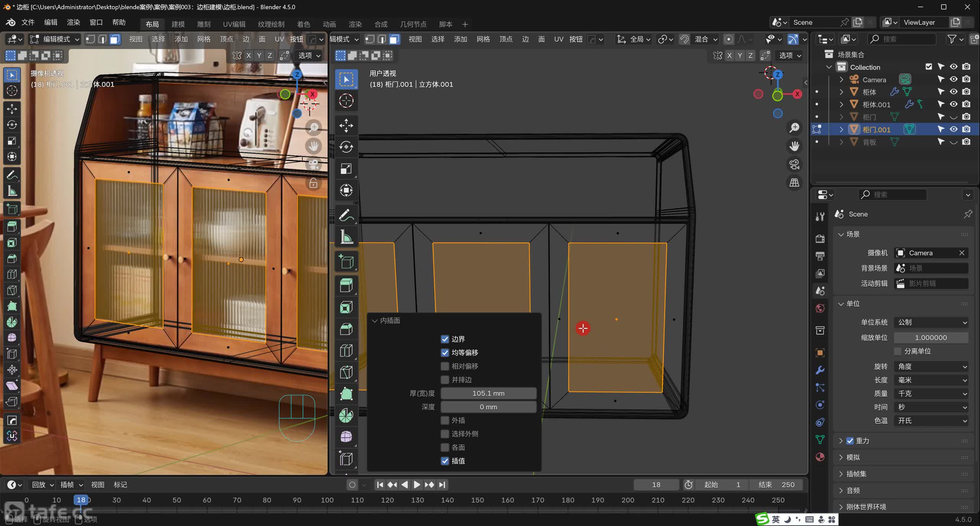Click the 厚(宽)度 105.1 mm field
This screenshot has width=980, height=526.
(488, 393)
